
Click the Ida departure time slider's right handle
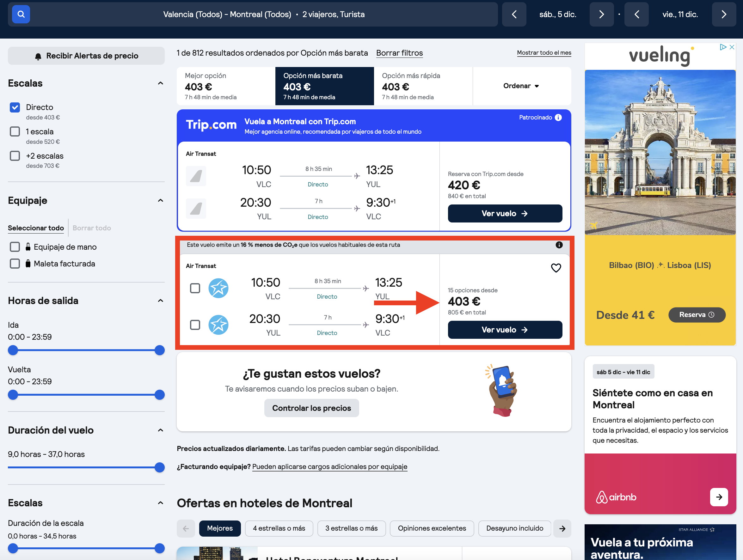[x=160, y=350]
